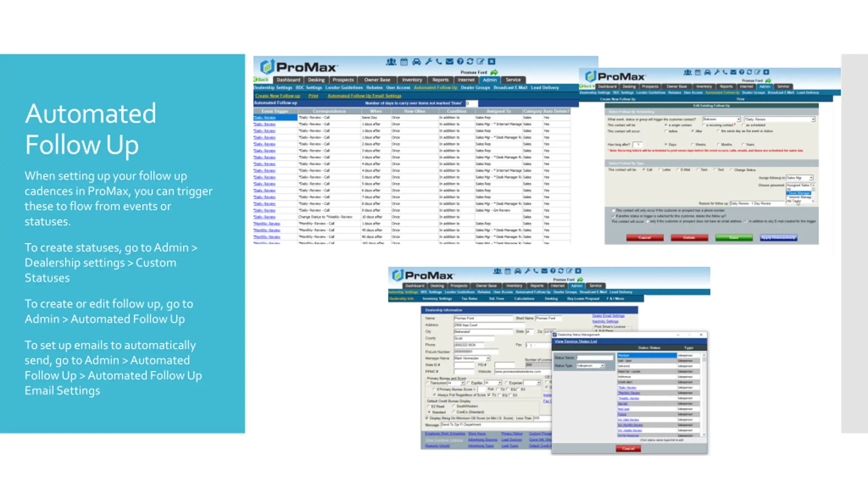Click the Automated Follow Up Email Settings link
This screenshot has height=488, width=868.
click(x=364, y=96)
